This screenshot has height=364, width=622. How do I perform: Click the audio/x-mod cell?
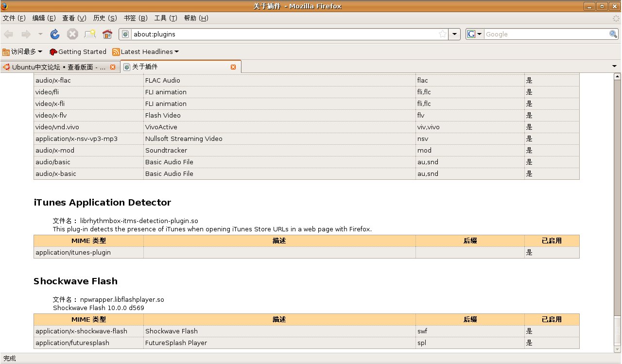(x=88, y=150)
